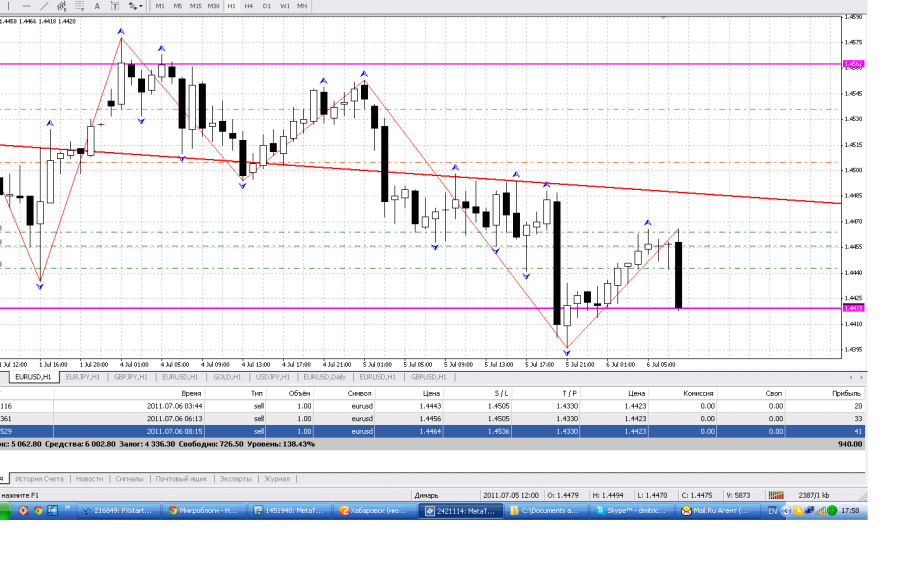Switch chart to M15 timeframe
Screen dimensions: 912x570
tap(196, 6)
